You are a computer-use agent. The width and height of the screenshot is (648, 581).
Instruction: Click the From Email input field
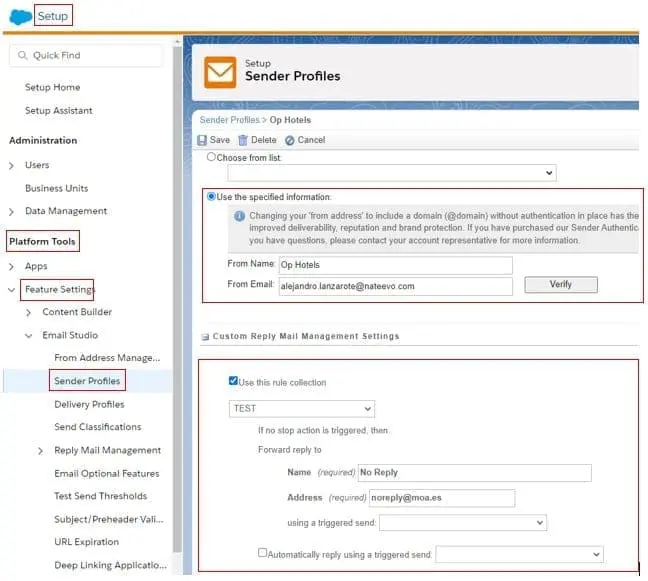[381, 286]
